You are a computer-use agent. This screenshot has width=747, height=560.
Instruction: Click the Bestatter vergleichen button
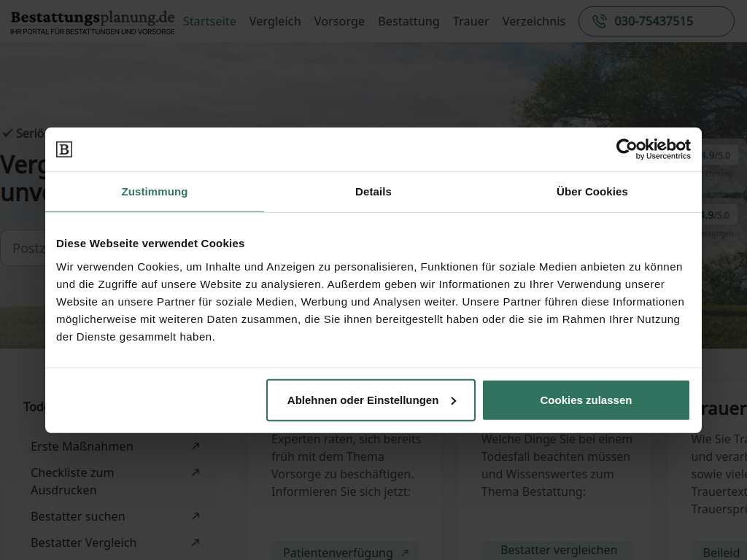559,550
